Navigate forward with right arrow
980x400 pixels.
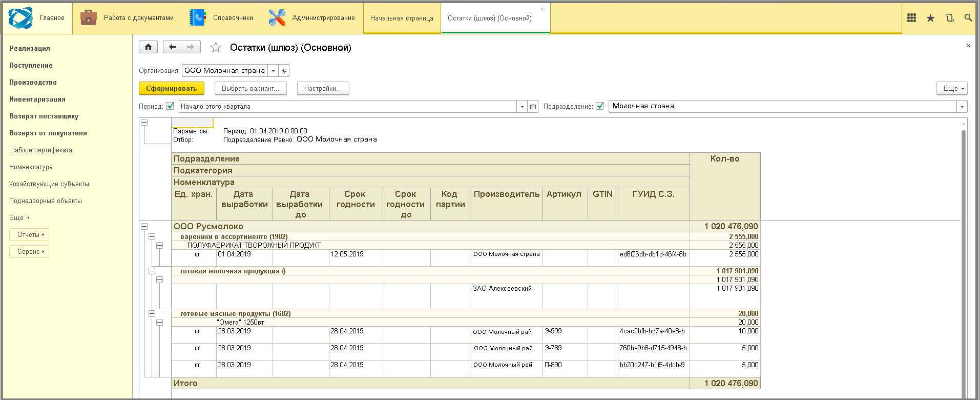191,47
